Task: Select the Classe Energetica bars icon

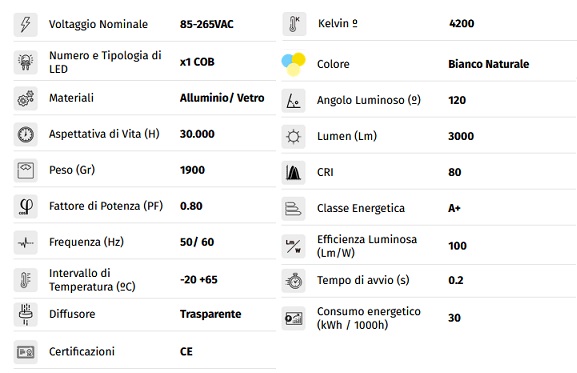Action: [293, 209]
